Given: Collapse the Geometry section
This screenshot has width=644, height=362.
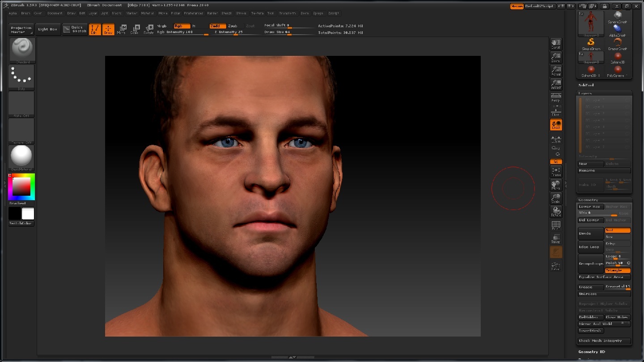Looking at the screenshot, I should (588, 200).
